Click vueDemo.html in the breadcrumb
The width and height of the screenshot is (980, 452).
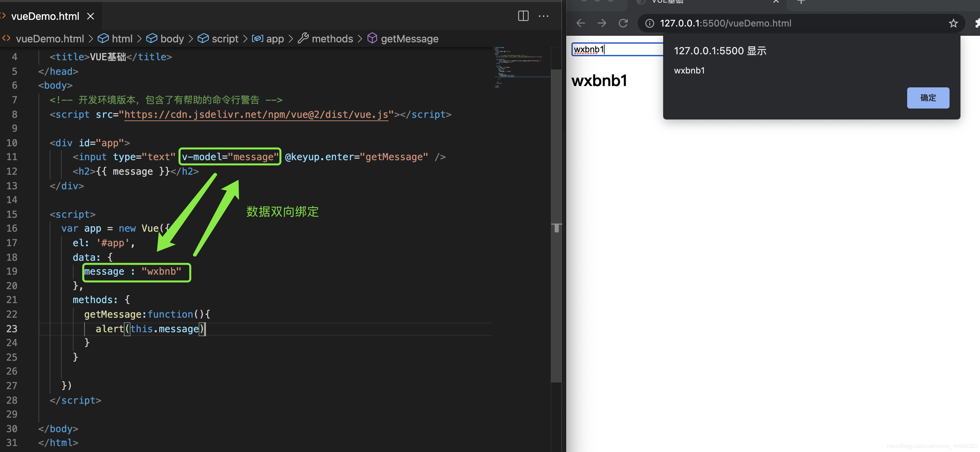(49, 39)
